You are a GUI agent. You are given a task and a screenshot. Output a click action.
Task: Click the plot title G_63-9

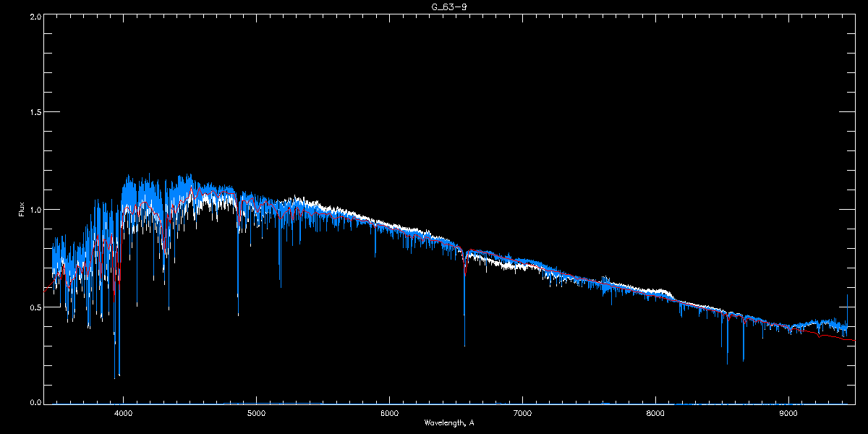click(449, 7)
